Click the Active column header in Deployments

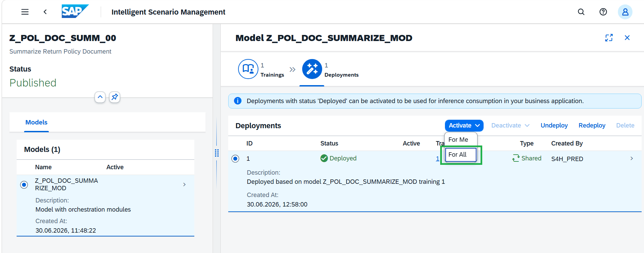pos(411,143)
